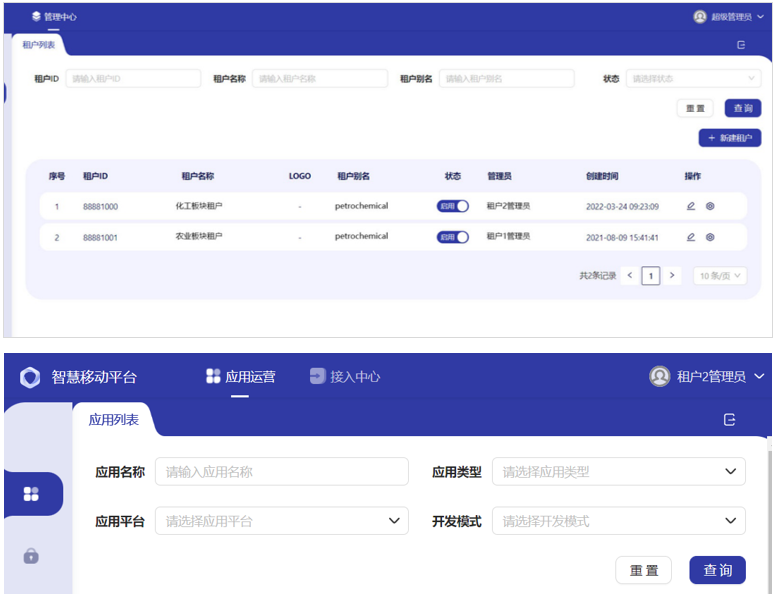Expand the 应用类型 dropdown

618,472
